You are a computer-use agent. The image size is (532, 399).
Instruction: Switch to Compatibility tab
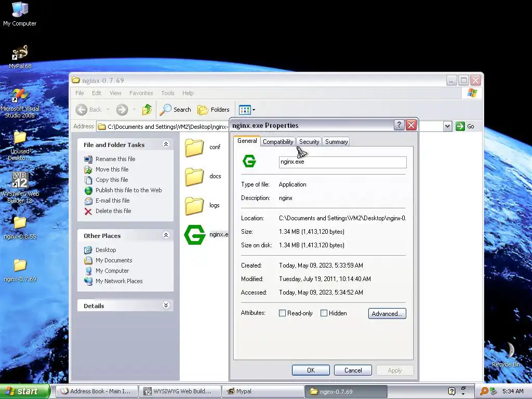tap(278, 142)
